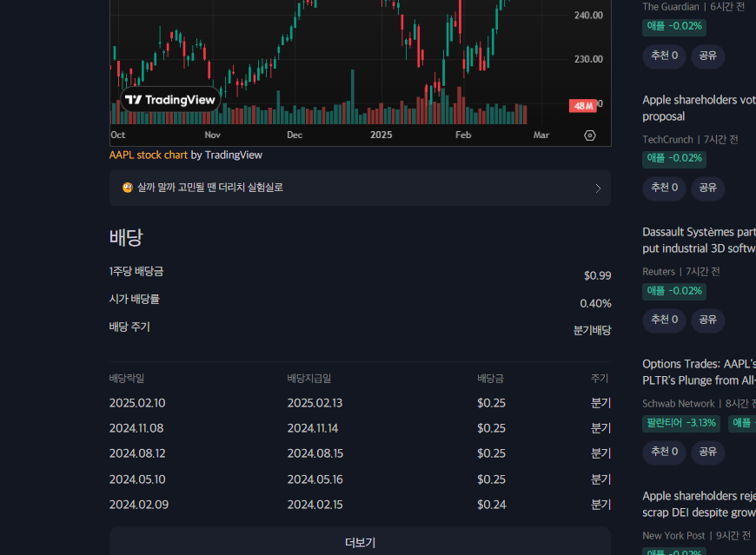The height and width of the screenshot is (555, 756).
Task: Click the 애플 -0.02% tag under TechCrunch article
Action: click(674, 158)
